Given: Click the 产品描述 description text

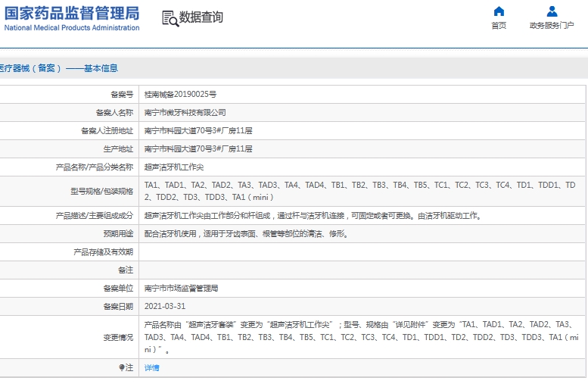Looking at the screenshot, I should [313, 216].
